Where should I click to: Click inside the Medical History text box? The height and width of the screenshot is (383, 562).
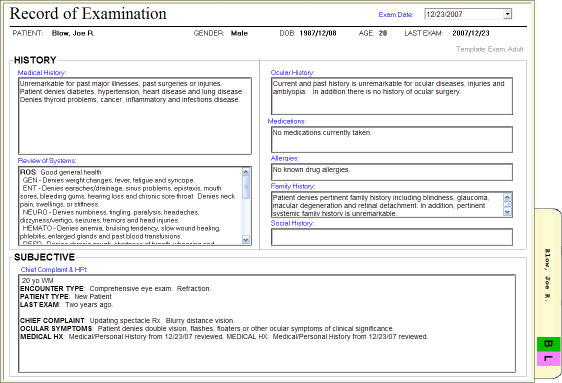(135, 116)
